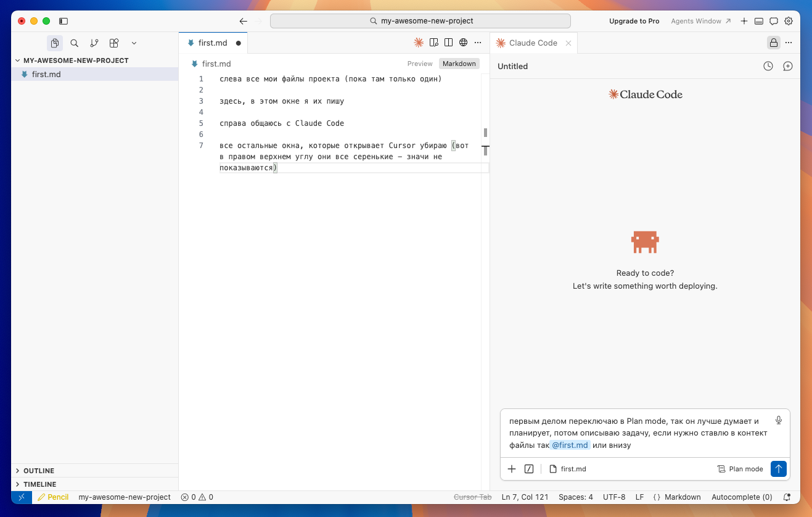Click Autocomplete (0) in status bar
This screenshot has width=812, height=517.
(742, 497)
